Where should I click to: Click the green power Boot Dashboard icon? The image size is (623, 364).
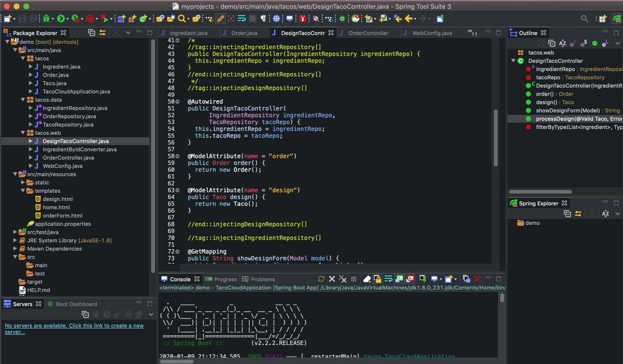pos(342,19)
